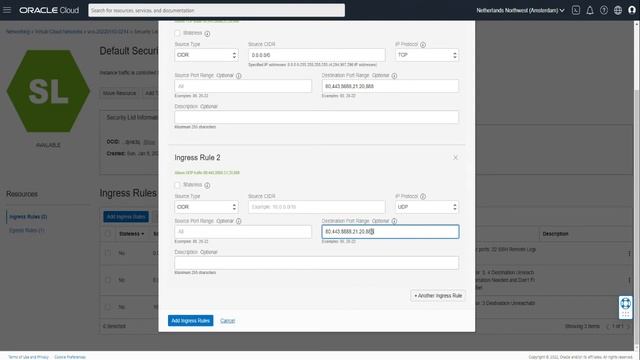Click the Show link beside the OCID
Image resolution: width=640 pixels, height=360 pixels.
[149, 142]
